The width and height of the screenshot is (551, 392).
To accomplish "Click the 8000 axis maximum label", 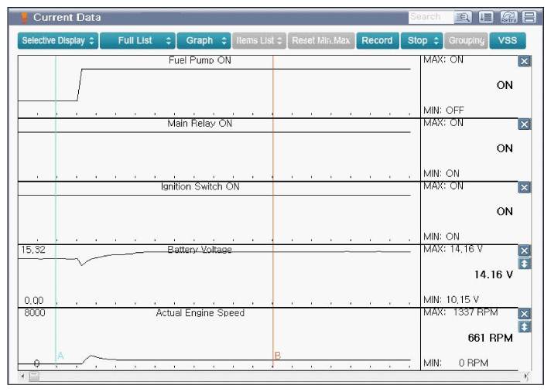I will click(35, 312).
